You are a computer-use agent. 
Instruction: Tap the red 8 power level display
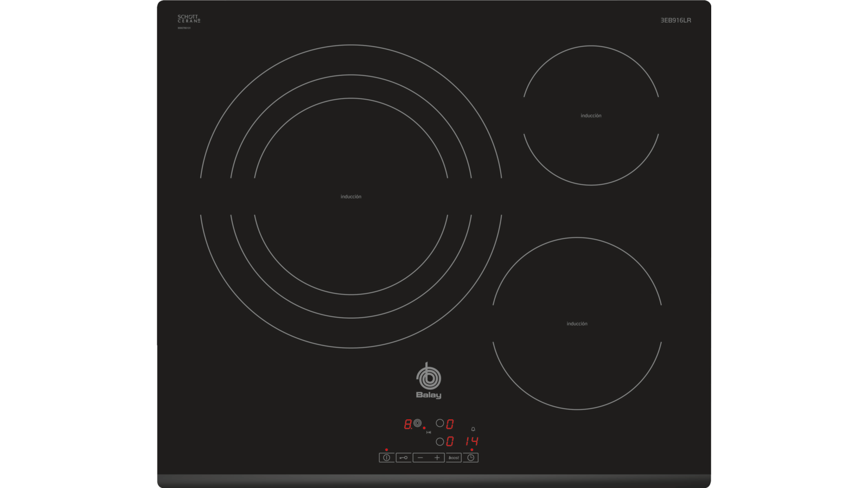coord(407,424)
